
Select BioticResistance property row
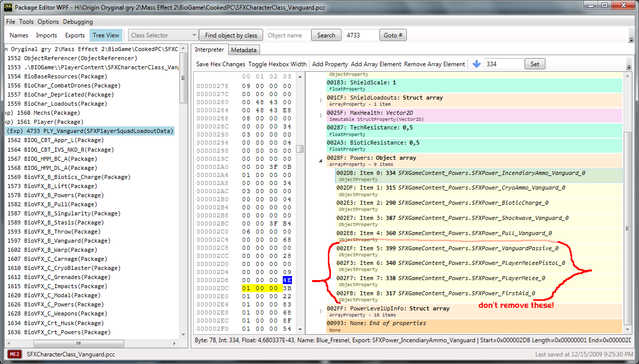pos(474,146)
